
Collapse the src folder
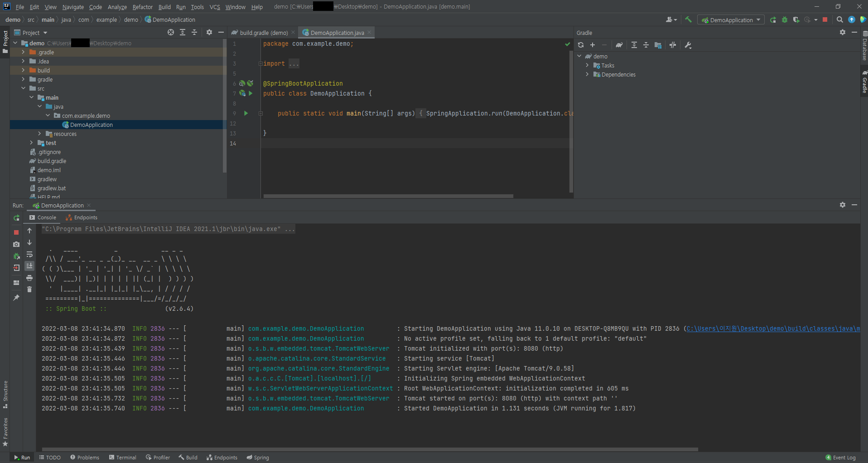23,88
